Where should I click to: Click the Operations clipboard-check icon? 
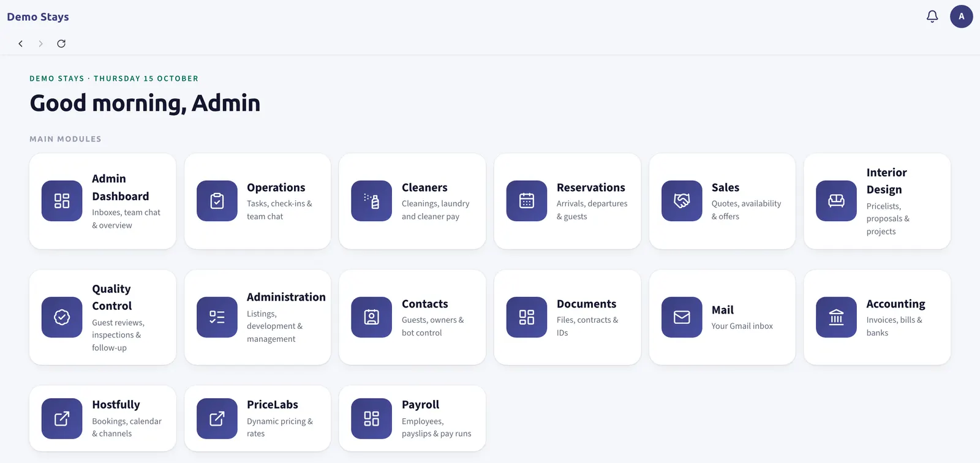coord(217,201)
